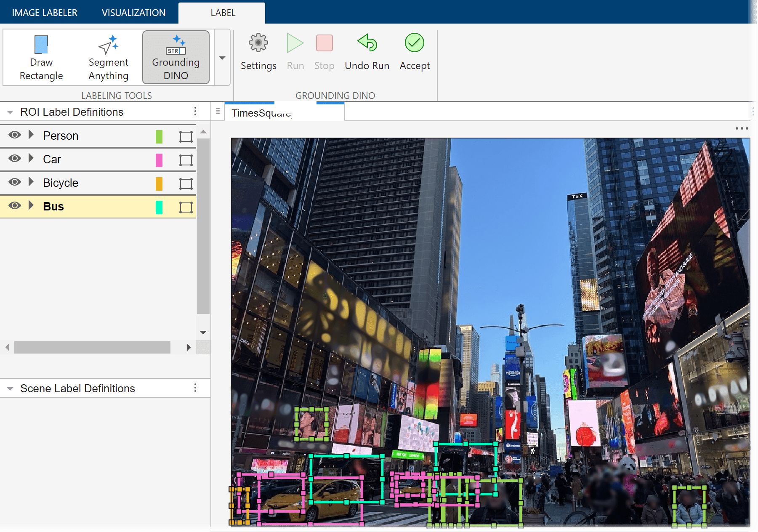Hide the Bus label annotations
This screenshot has width=758, height=532.
coord(14,206)
